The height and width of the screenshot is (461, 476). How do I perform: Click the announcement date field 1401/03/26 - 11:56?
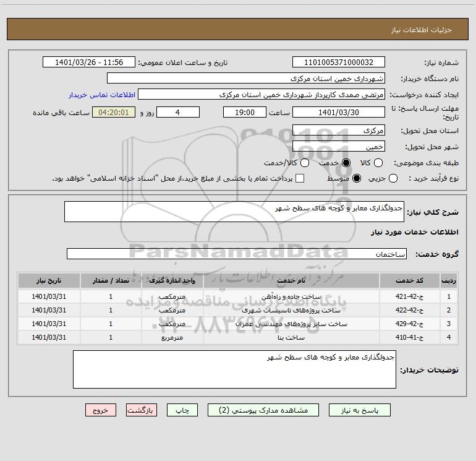pos(89,62)
